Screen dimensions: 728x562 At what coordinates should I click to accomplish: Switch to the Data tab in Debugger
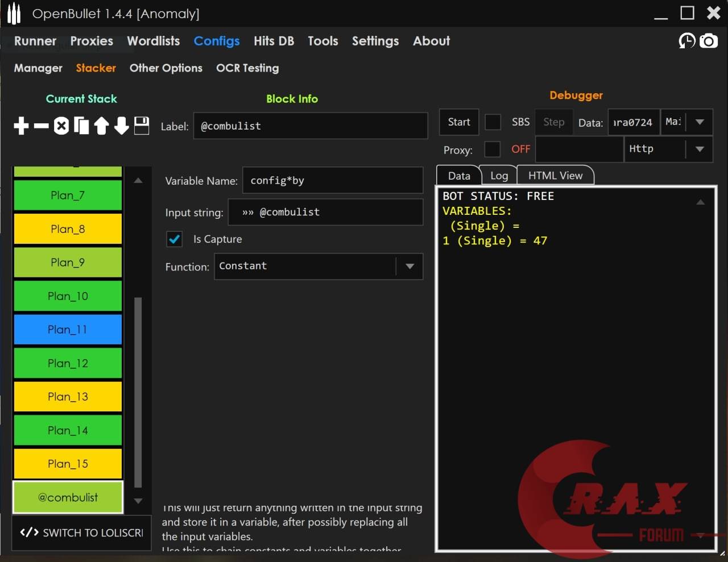click(x=458, y=176)
